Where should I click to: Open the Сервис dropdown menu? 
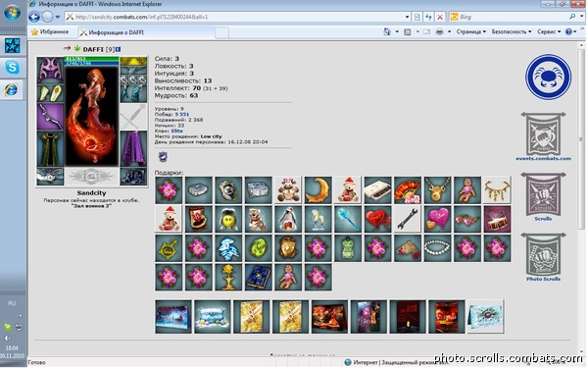pyautogui.click(x=549, y=32)
